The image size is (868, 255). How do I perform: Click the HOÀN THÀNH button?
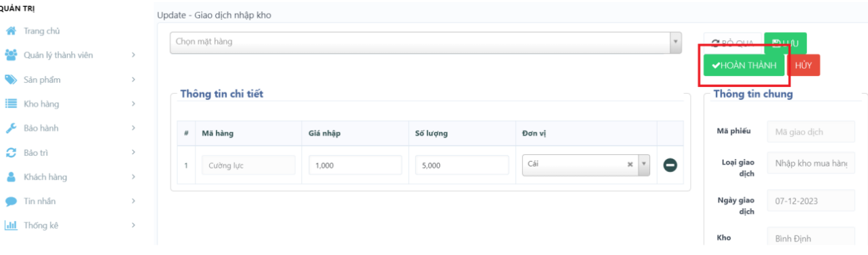pyautogui.click(x=744, y=65)
